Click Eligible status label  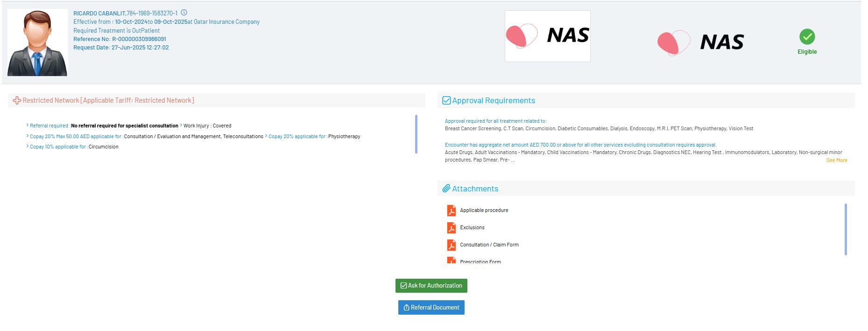tap(807, 52)
